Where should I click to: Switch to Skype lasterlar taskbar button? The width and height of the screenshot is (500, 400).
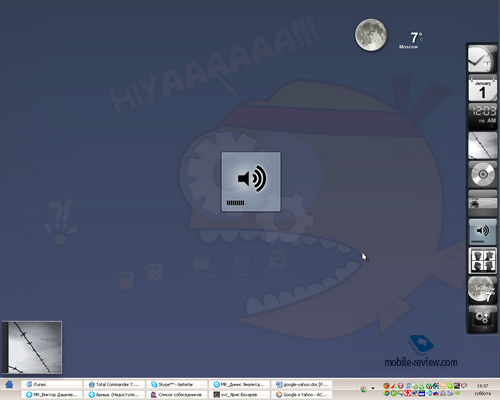click(177, 384)
